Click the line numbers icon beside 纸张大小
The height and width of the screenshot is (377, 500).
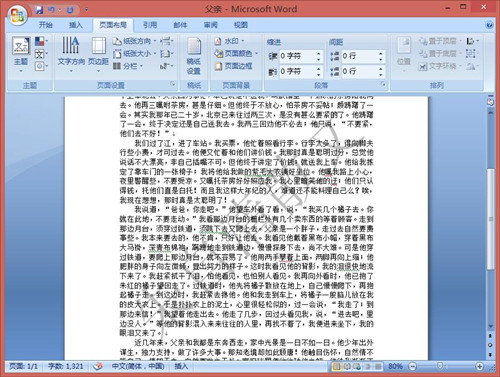point(166,53)
